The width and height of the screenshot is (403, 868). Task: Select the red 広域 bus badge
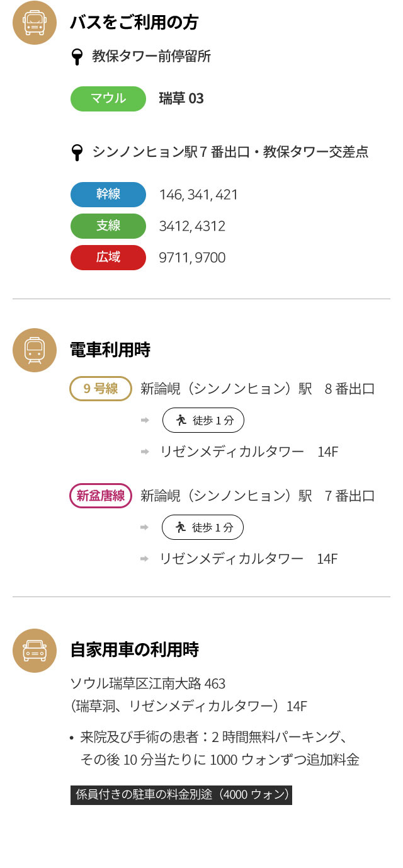click(x=108, y=258)
